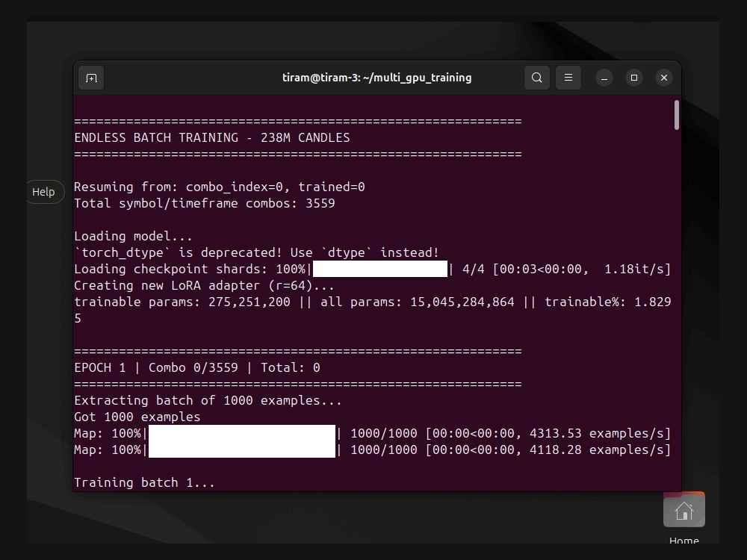
Task: Click the Got 1000 examples line
Action: 137,417
